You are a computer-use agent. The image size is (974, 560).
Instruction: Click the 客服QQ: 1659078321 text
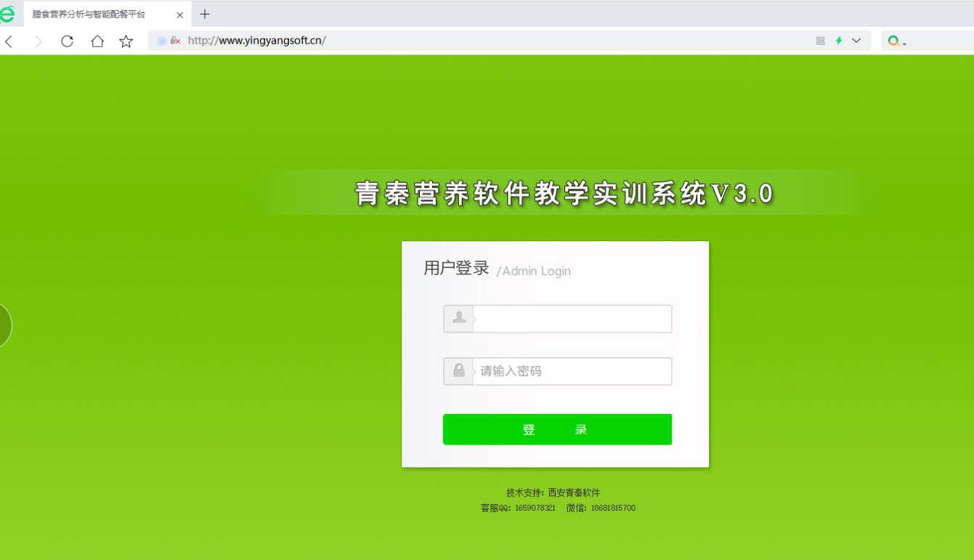518,508
